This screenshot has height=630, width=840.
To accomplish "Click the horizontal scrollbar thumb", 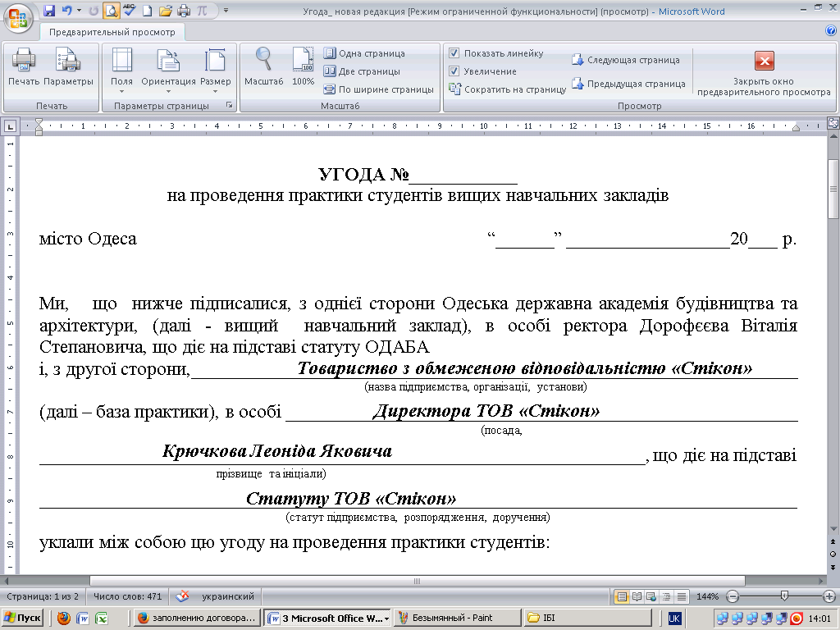I will (x=418, y=581).
